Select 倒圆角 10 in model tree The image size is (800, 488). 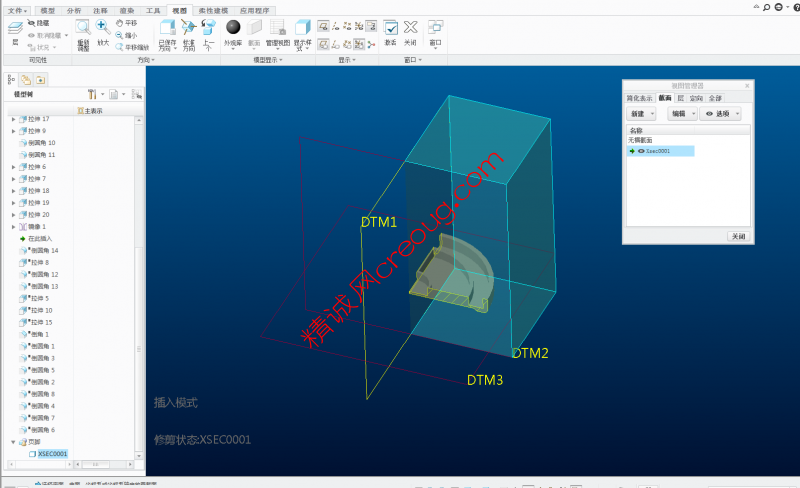42,143
